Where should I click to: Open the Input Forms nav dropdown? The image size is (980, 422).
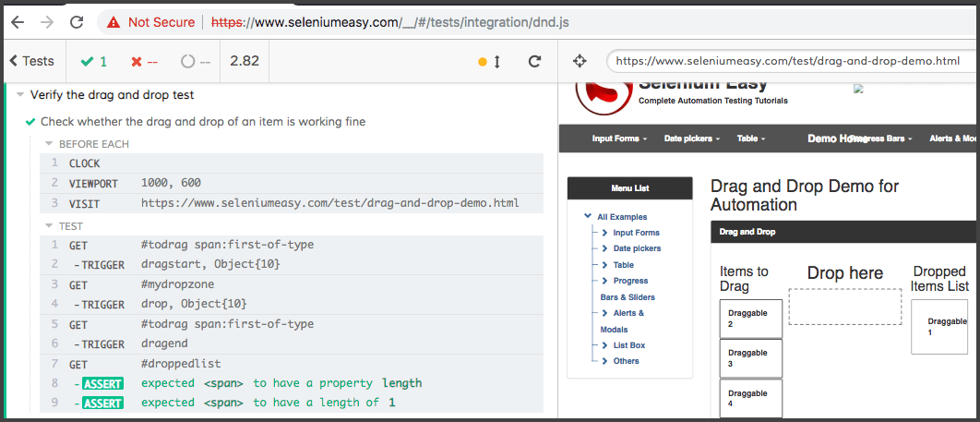619,139
